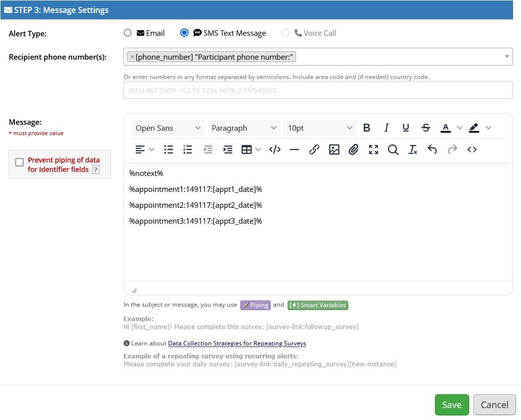Insert or edit a link

coord(314,150)
